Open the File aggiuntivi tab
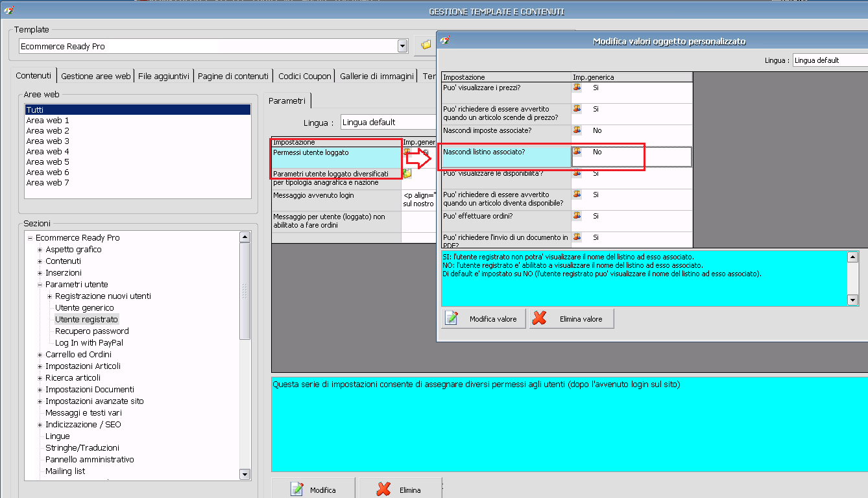868x498 pixels. point(164,77)
